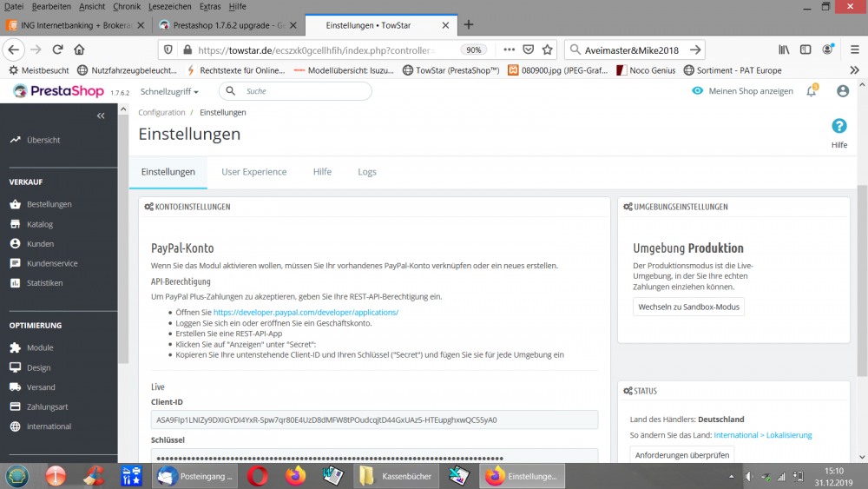868x489 pixels.
Task: Click the Hilfe question mark icon
Action: 839,126
